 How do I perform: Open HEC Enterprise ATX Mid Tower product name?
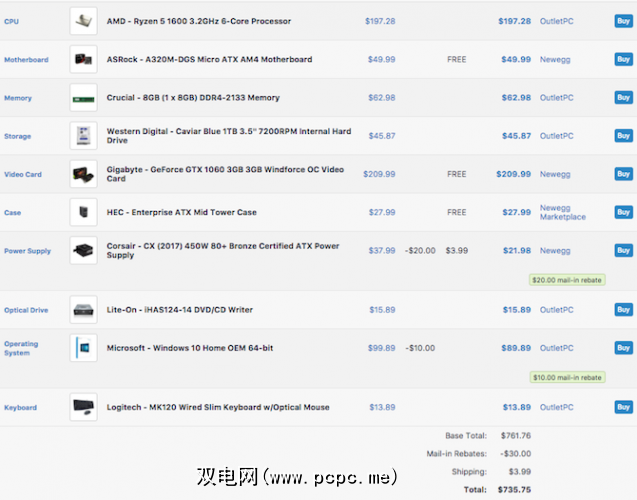click(x=182, y=212)
